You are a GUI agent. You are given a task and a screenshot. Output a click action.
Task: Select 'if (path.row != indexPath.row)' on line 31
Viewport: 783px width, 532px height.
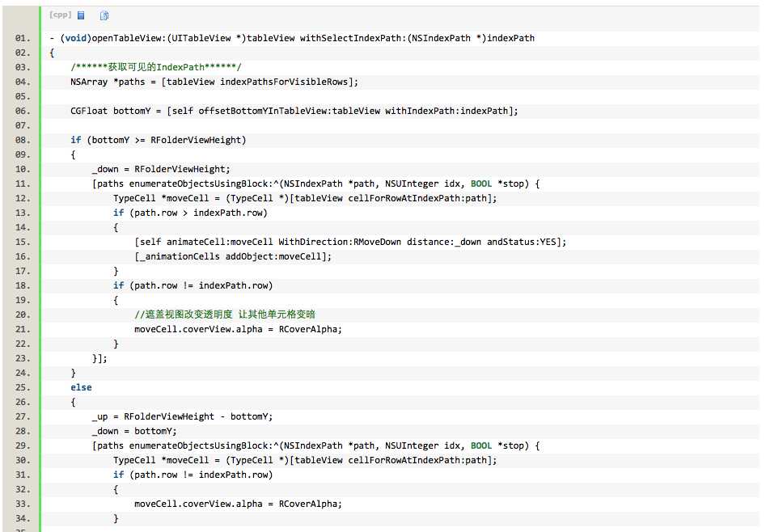[193, 475]
